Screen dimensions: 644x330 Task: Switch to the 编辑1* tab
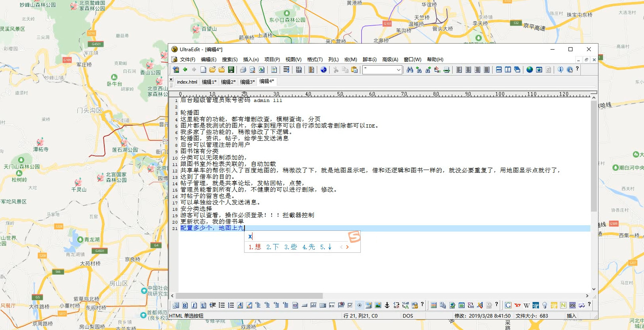pos(209,82)
